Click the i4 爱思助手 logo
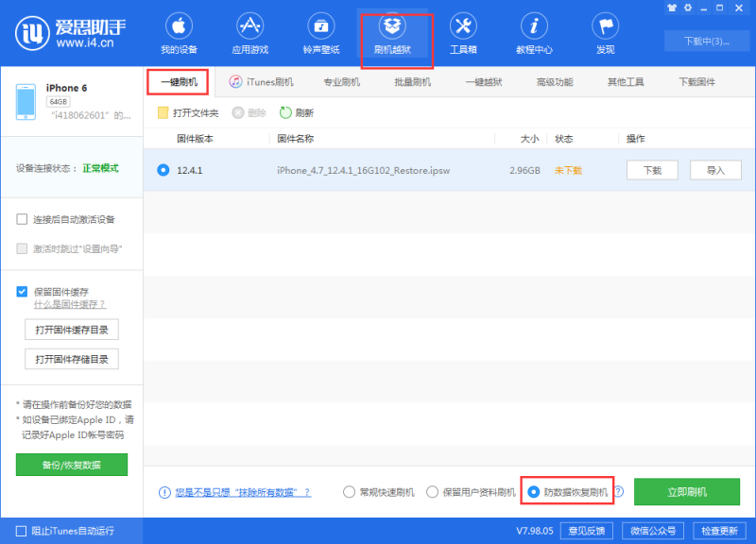The width and height of the screenshot is (756, 544). click(70, 33)
